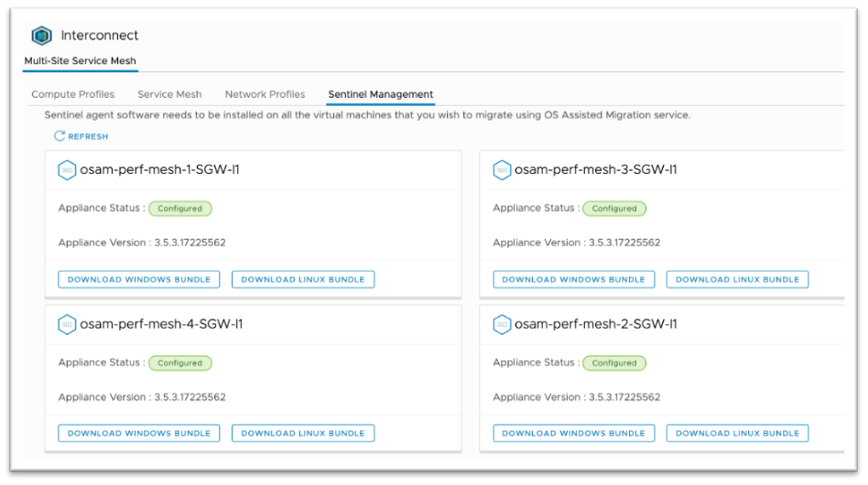The width and height of the screenshot is (868, 485).
Task: Switch to the Service Mesh tab
Action: pos(169,94)
